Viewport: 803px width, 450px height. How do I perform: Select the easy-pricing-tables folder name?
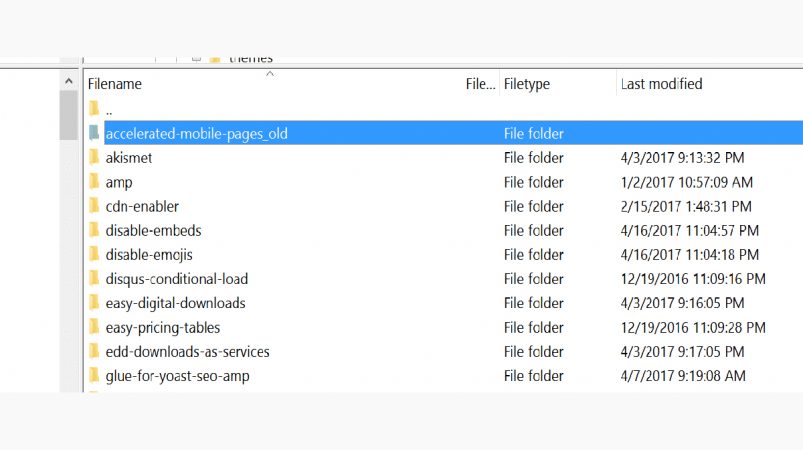coord(163,328)
